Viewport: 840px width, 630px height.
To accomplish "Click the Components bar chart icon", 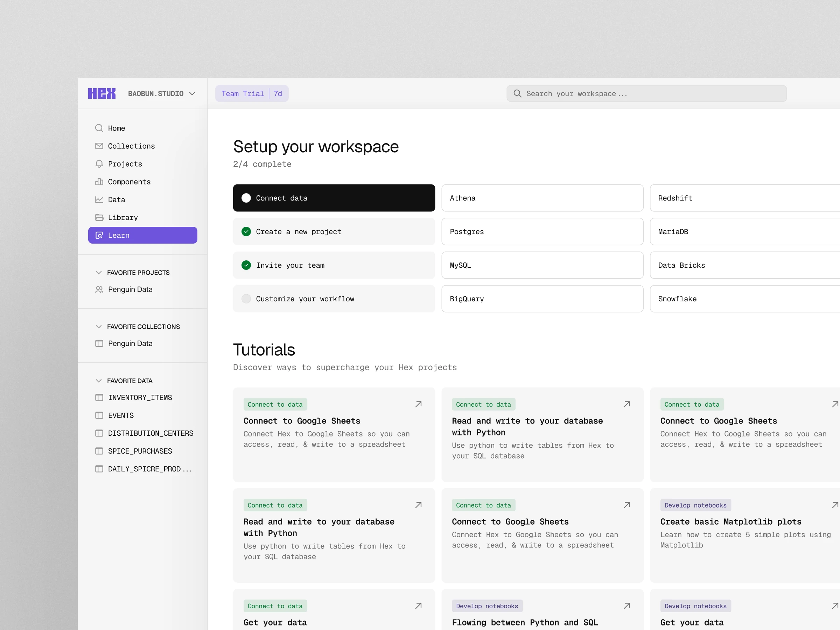I will click(99, 182).
